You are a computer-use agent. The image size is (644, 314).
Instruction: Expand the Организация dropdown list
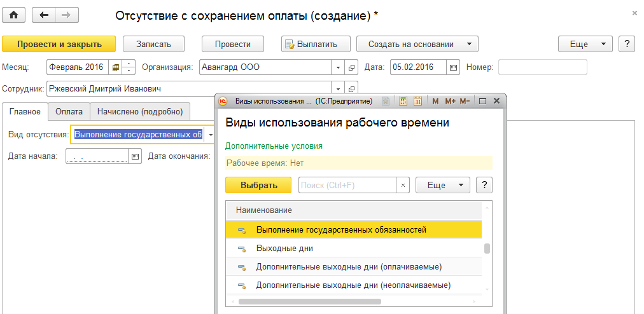pos(338,67)
